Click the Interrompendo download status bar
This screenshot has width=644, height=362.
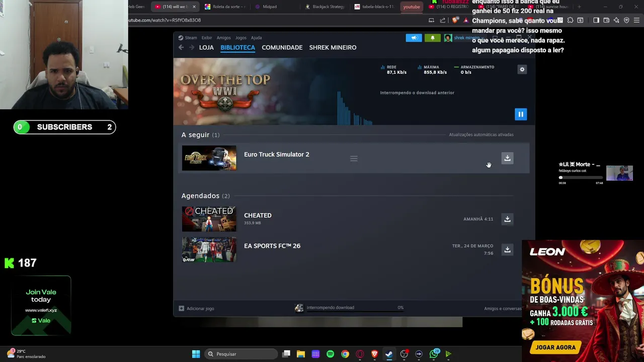(x=349, y=308)
